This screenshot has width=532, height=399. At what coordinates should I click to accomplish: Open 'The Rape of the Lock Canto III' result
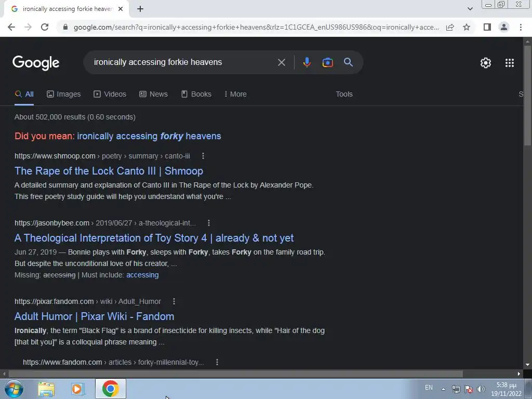point(109,171)
